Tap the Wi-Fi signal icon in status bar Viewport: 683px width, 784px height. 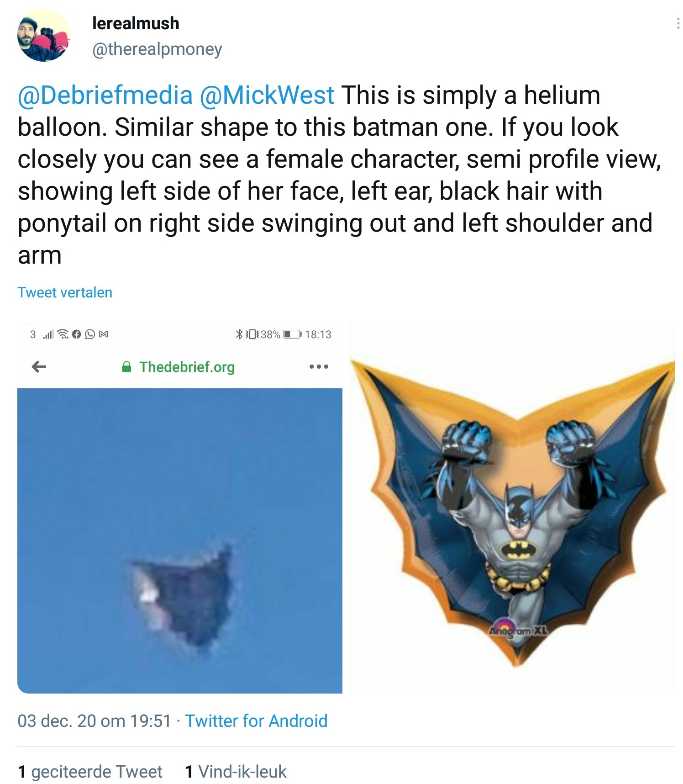tap(63, 334)
